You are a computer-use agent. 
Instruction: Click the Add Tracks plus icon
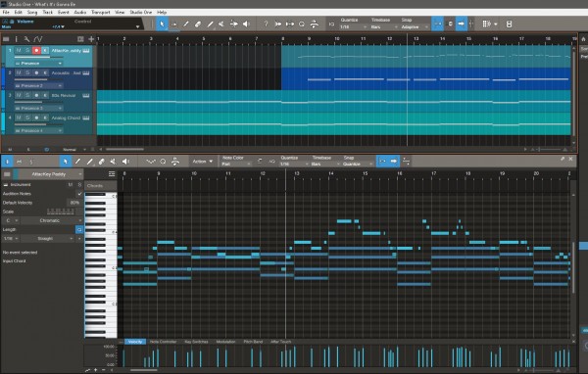pyautogui.click(x=91, y=39)
